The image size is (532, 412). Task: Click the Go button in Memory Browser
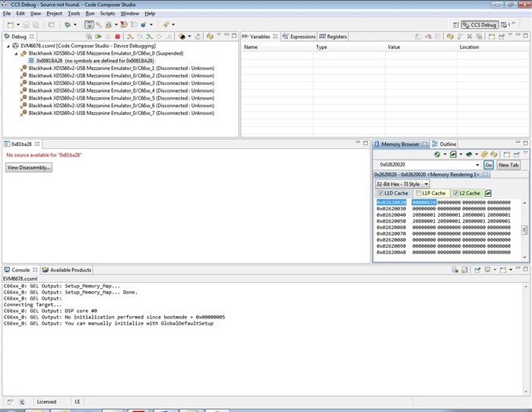click(489, 165)
